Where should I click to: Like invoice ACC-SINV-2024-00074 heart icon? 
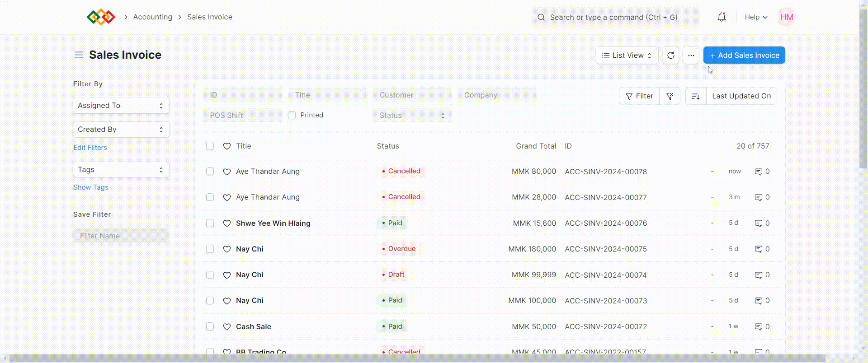click(x=227, y=275)
